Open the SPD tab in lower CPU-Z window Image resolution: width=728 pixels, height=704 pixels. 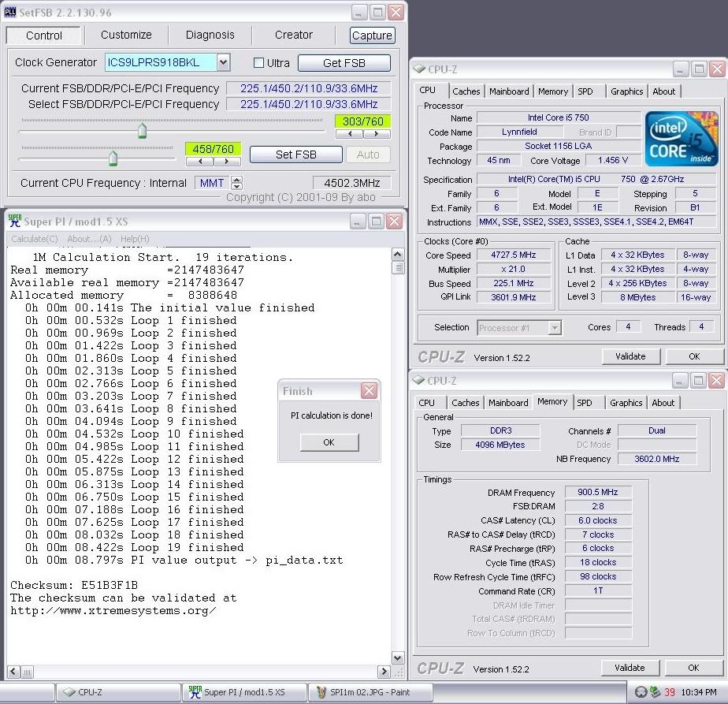[x=584, y=403]
